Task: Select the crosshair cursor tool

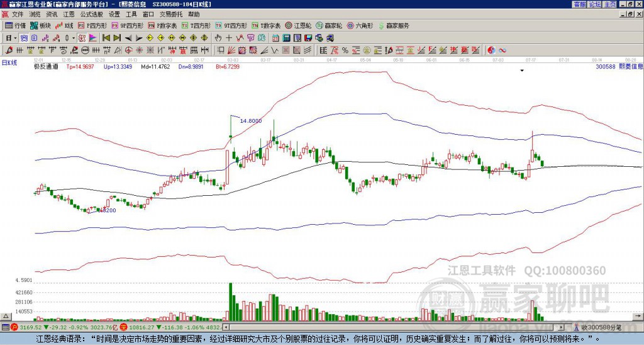Action: 229,38
